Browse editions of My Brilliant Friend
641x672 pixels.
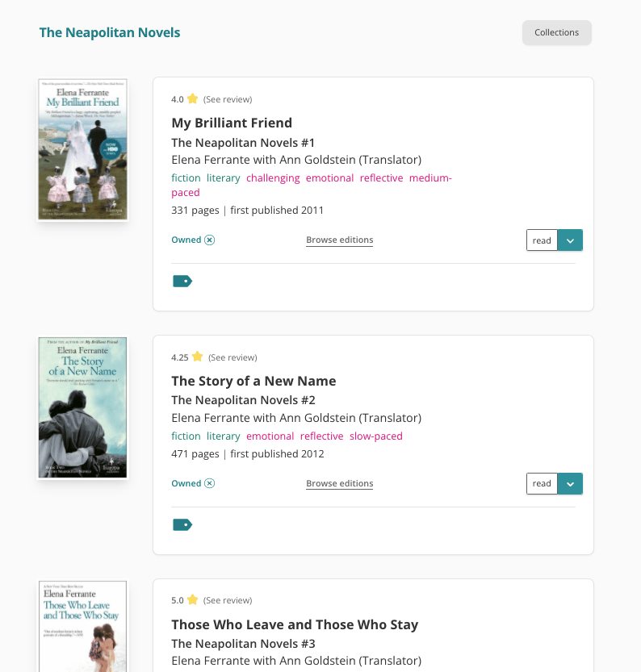(340, 240)
